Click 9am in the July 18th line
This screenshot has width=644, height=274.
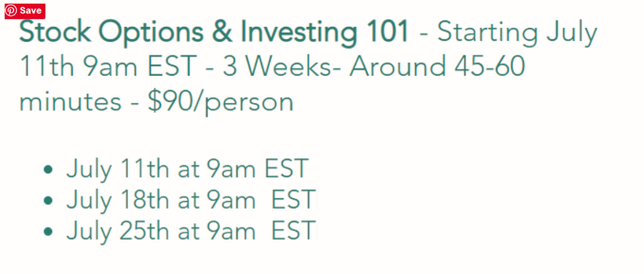(231, 199)
